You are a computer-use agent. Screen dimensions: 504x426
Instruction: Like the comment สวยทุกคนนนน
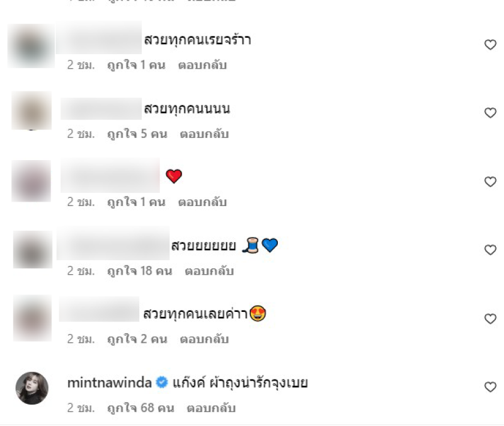[x=490, y=113]
